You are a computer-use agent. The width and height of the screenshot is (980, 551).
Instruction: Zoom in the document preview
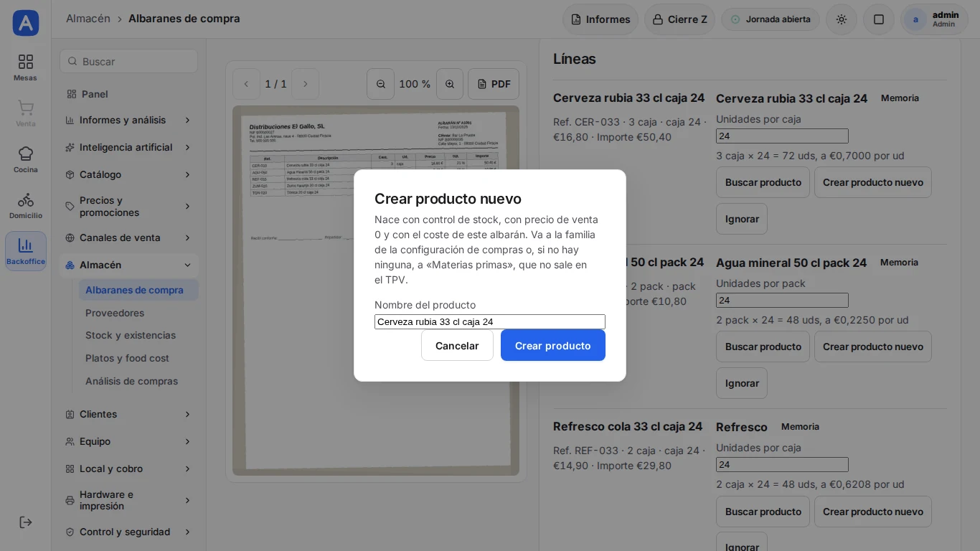pos(450,84)
